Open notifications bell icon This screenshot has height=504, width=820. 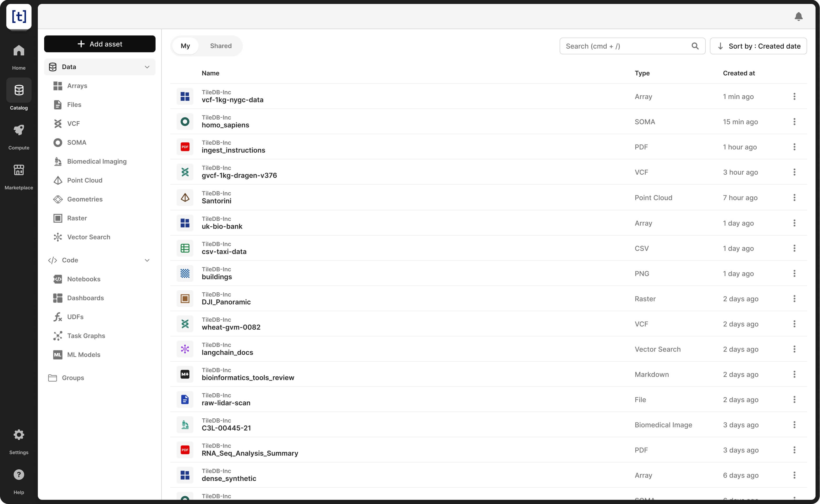pyautogui.click(x=798, y=17)
